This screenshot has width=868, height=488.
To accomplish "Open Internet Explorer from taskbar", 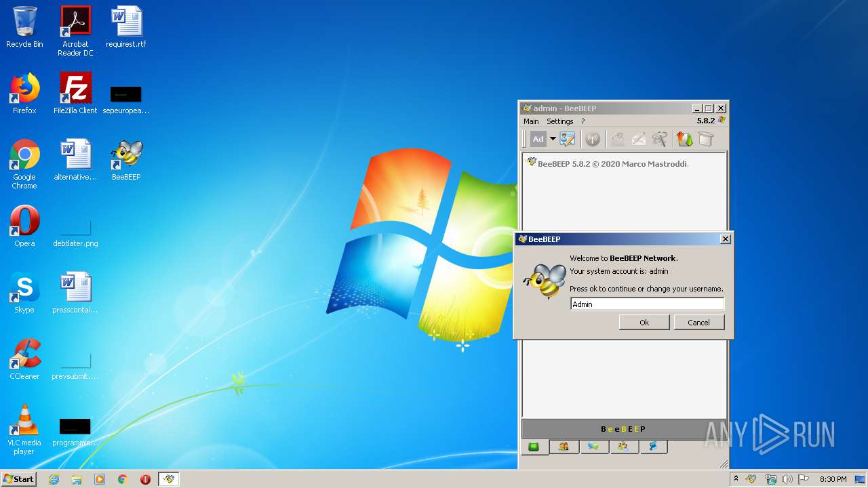I will pos(54,479).
